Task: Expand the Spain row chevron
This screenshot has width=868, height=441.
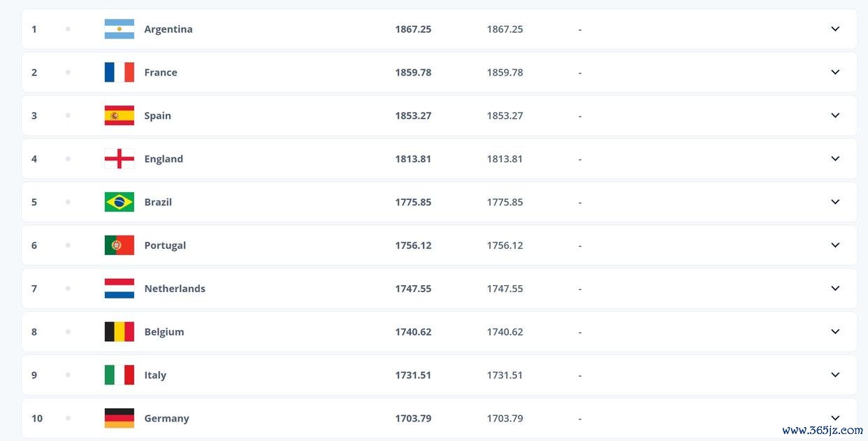Action: point(835,115)
